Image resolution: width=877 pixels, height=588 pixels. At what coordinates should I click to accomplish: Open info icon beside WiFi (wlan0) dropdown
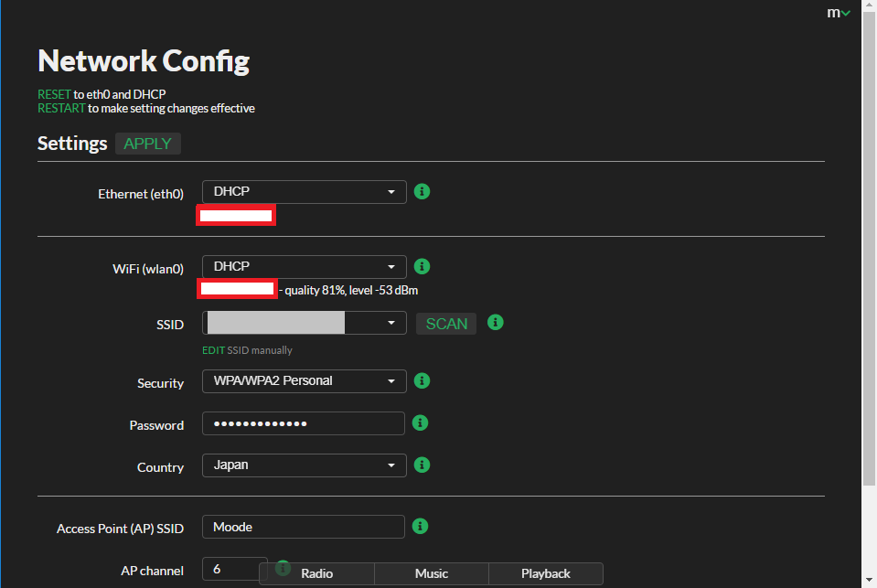pos(422,266)
